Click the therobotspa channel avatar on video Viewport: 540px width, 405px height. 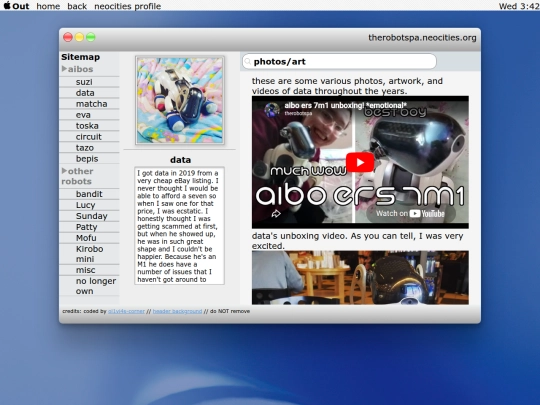click(272, 109)
